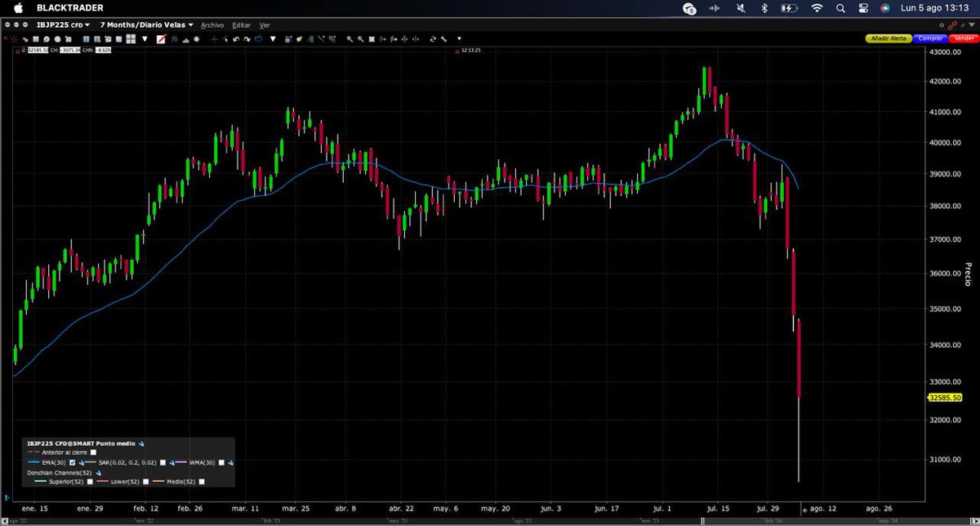Click the edit icon next to WMA(30)
This screenshot has height=526, width=980.
[230, 463]
